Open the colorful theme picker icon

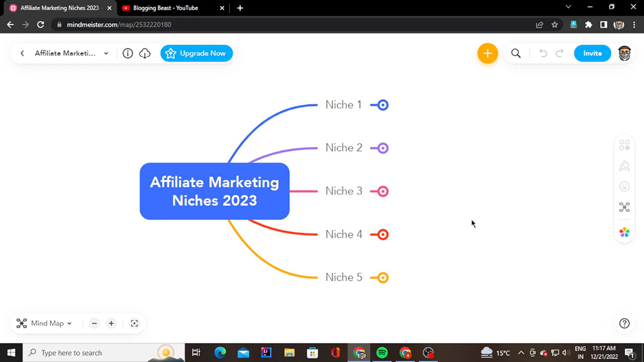624,232
